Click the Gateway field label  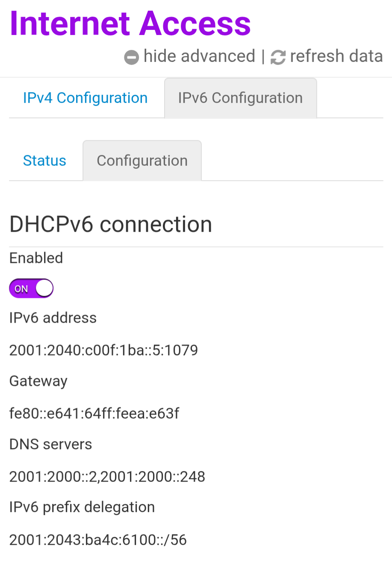(38, 381)
